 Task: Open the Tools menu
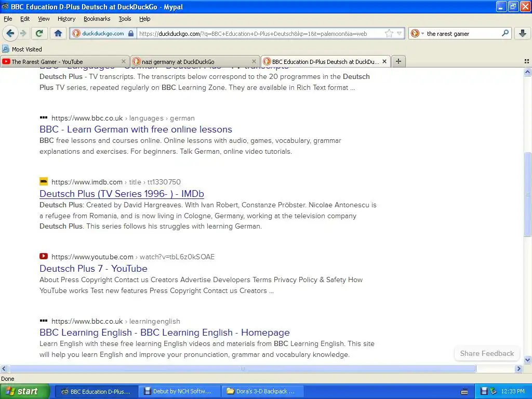(125, 19)
